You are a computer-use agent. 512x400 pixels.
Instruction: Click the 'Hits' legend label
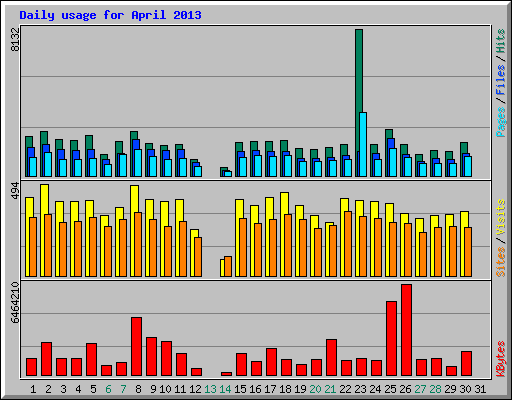tap(500, 41)
